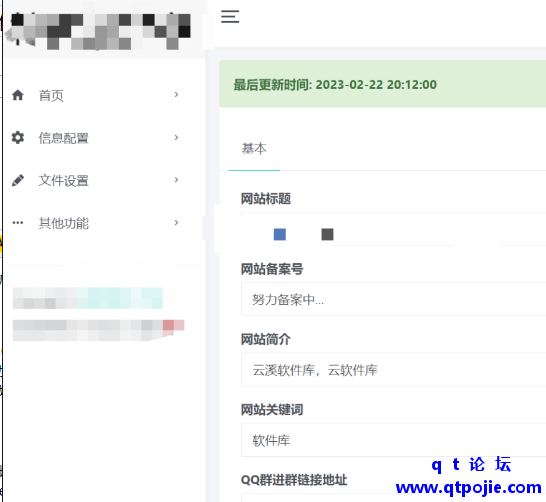This screenshot has width=546, height=502.
Task: Click the gear icon beside 信息配置
Action: 18,138
